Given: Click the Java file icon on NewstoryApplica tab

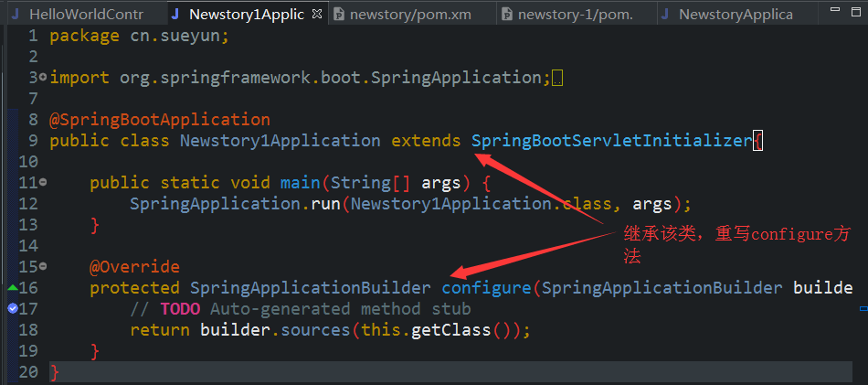Looking at the screenshot, I should tap(666, 15).
